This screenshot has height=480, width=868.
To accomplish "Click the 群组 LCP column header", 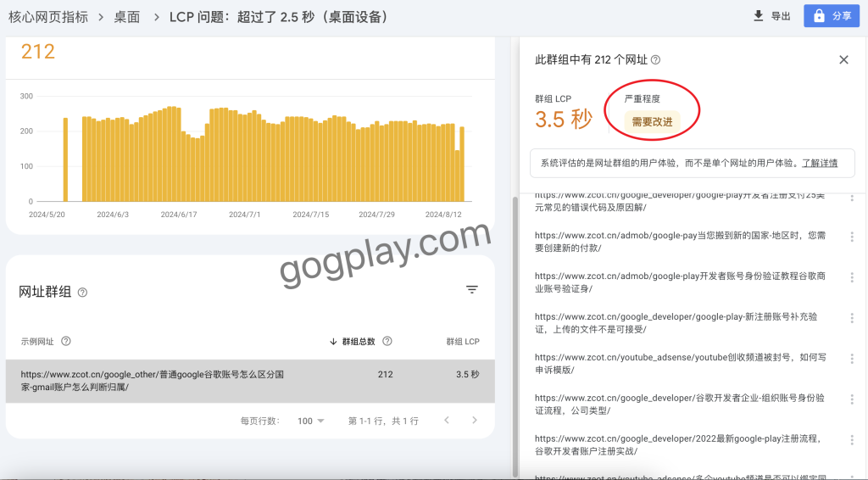I will coord(463,342).
